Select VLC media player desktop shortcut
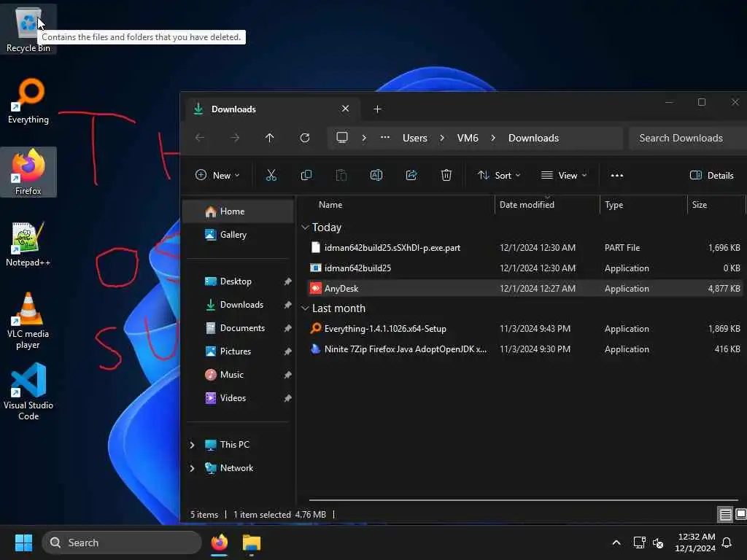The height and width of the screenshot is (560, 747). coord(28,321)
